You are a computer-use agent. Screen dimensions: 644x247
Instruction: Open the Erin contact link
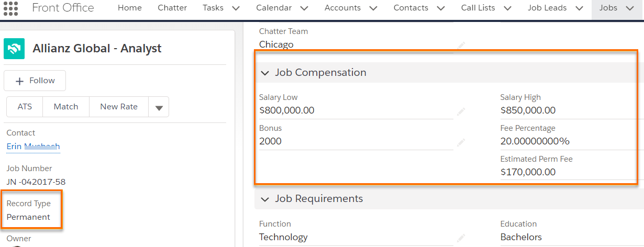[x=33, y=147]
